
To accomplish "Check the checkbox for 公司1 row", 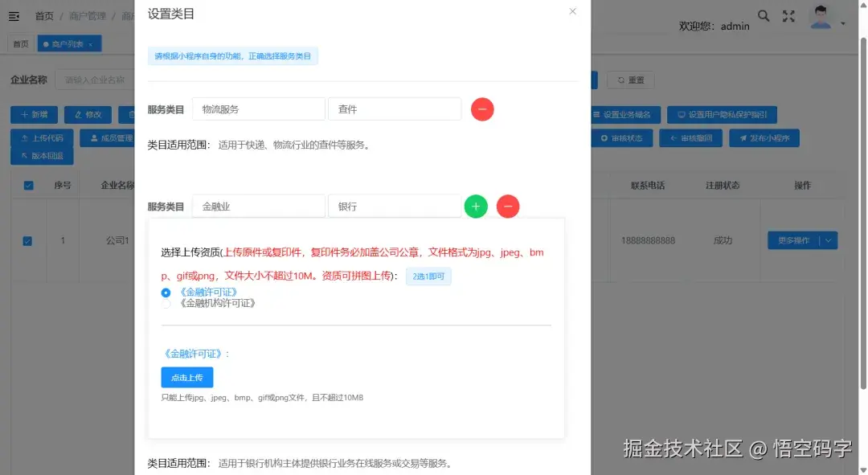I will [28, 240].
